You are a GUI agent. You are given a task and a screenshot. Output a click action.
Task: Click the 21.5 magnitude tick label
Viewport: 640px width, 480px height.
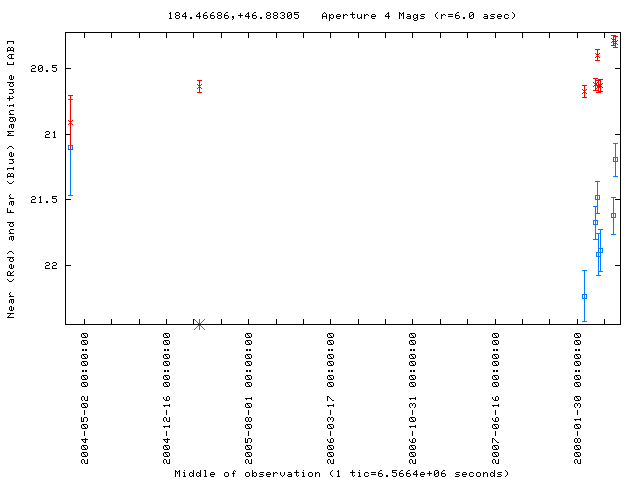click(44, 200)
